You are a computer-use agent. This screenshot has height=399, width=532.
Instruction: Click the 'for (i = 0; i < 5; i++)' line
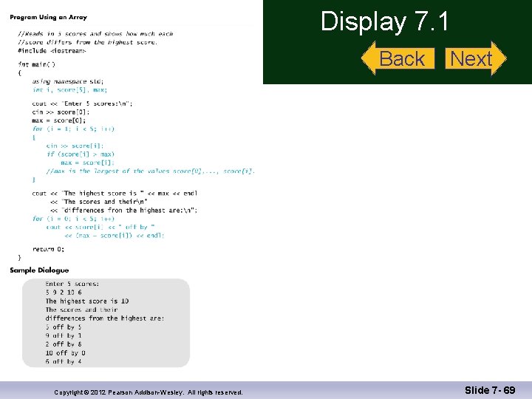pyautogui.click(x=74, y=219)
